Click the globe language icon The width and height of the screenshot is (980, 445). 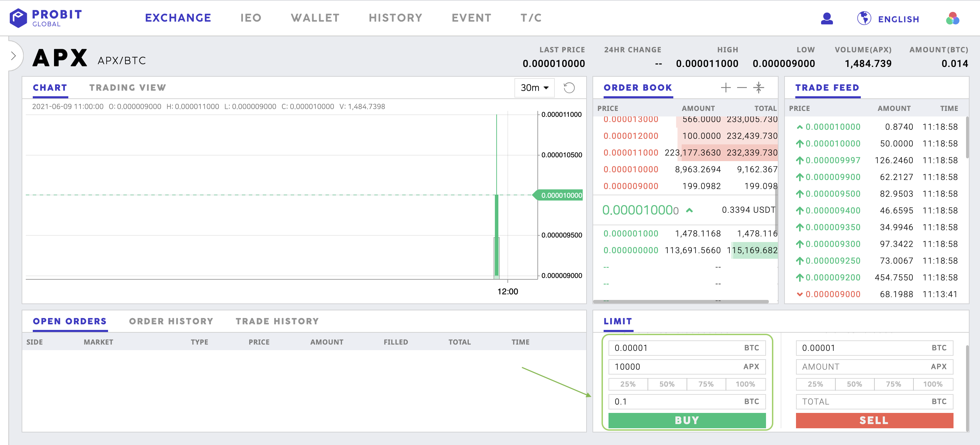[x=864, y=18]
